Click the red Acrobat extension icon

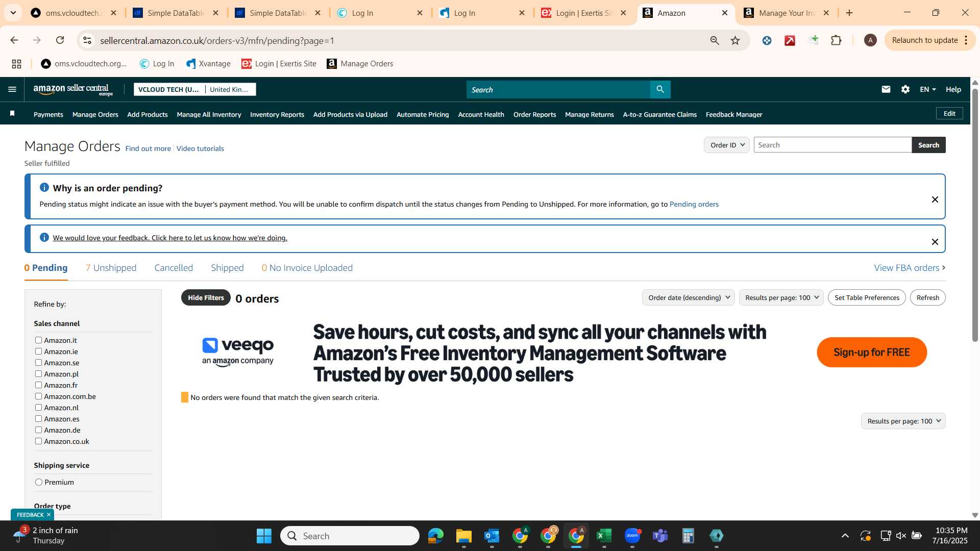tap(790, 40)
